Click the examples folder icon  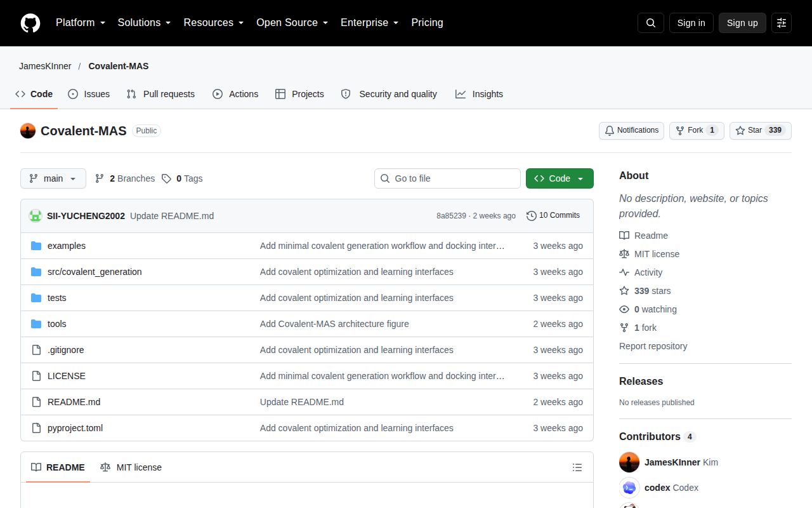36,246
